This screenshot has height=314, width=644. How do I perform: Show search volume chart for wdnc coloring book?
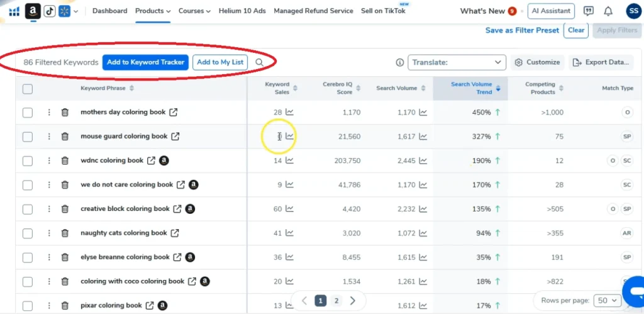423,160
